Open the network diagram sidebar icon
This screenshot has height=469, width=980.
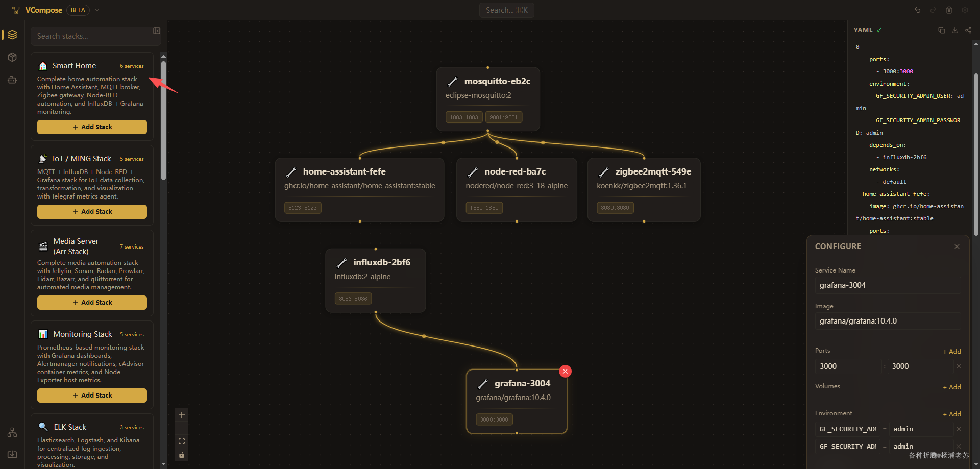tap(12, 432)
